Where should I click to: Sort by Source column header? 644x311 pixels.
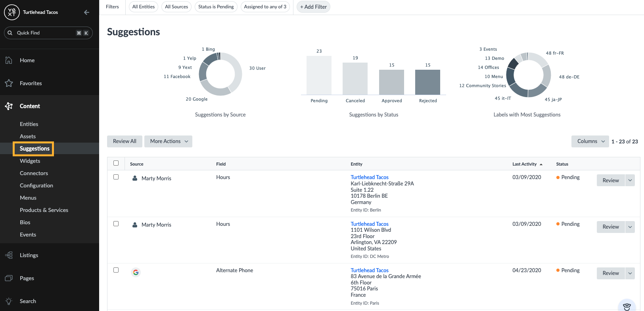(x=136, y=164)
